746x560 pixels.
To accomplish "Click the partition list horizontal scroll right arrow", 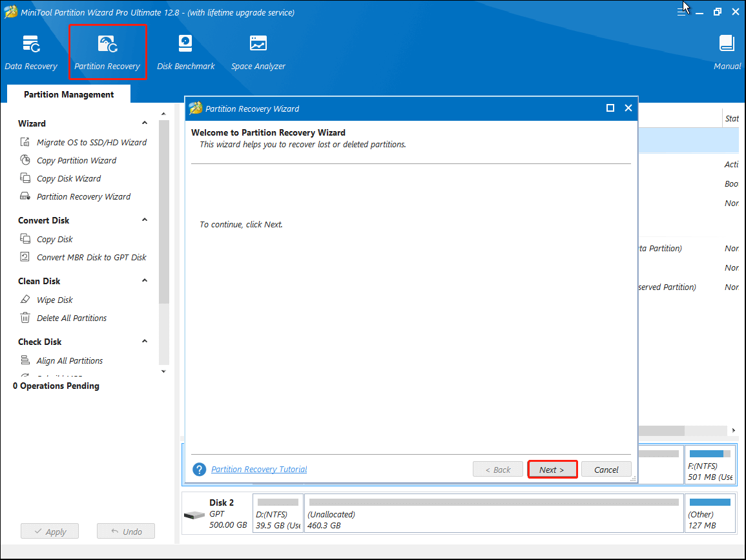I will pyautogui.click(x=733, y=431).
